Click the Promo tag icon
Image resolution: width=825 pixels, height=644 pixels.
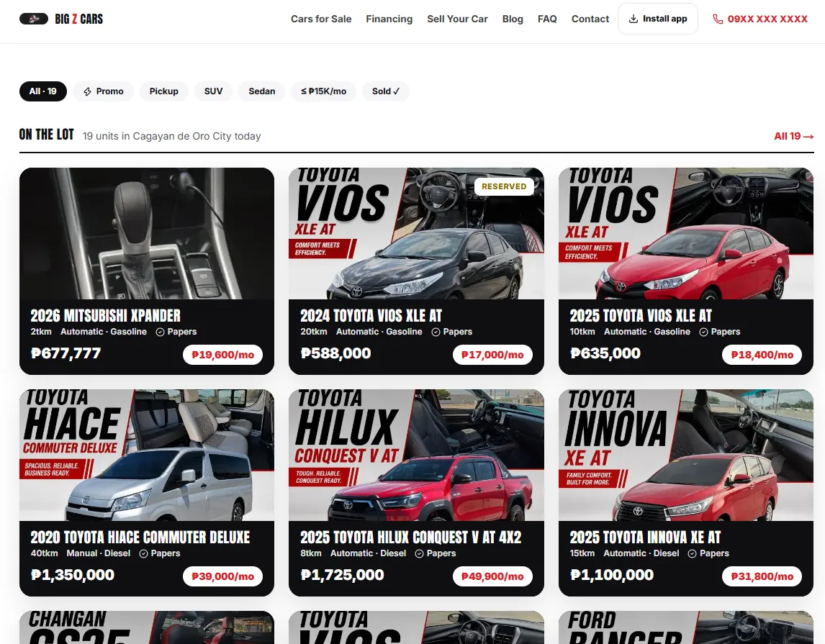tap(87, 91)
